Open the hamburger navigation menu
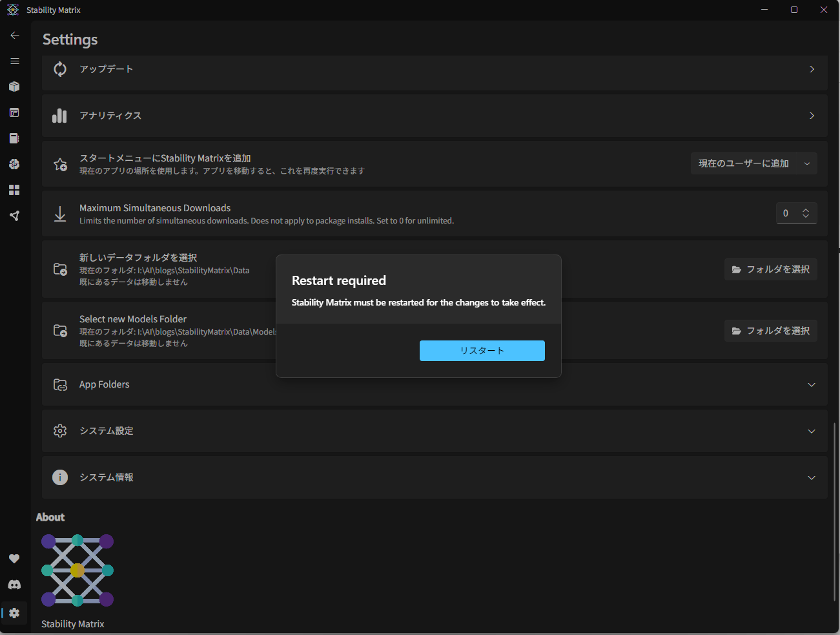The image size is (840, 635). tap(14, 61)
